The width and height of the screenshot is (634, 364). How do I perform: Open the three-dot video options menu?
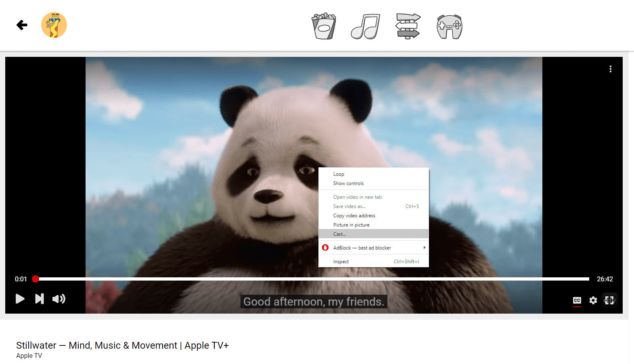(x=611, y=69)
